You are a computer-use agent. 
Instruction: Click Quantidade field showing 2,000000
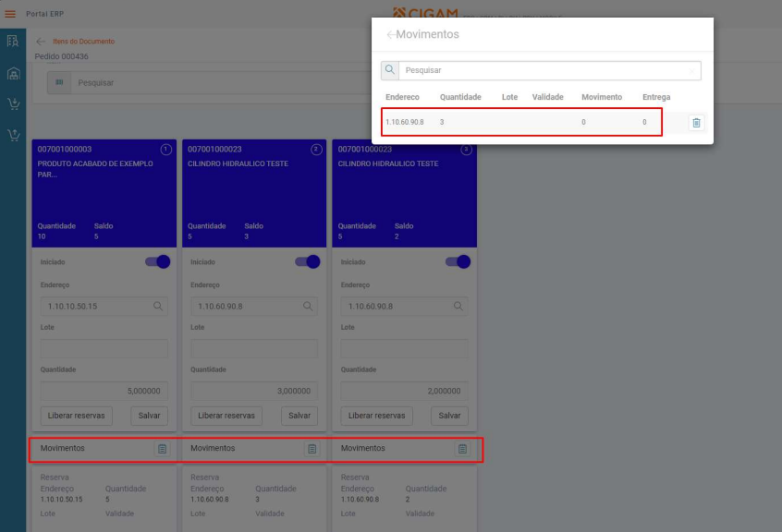pos(405,391)
